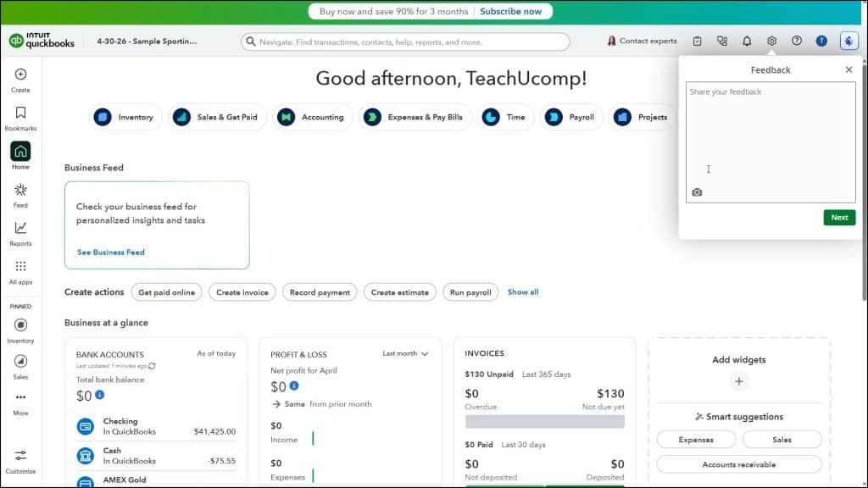This screenshot has width=868, height=488.
Task: Refresh bank accounts last updated icon
Action: [x=153, y=366]
